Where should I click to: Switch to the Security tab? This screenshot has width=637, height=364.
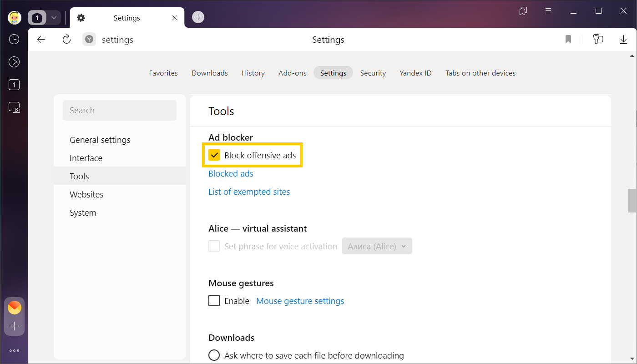[373, 73]
